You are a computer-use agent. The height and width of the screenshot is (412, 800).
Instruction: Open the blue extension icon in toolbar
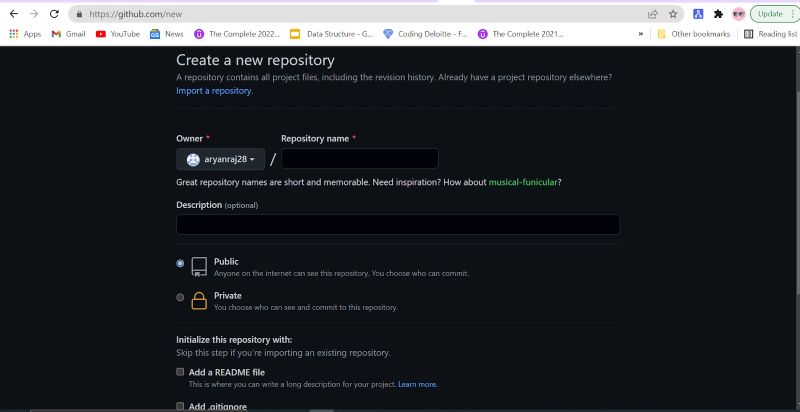(x=698, y=14)
